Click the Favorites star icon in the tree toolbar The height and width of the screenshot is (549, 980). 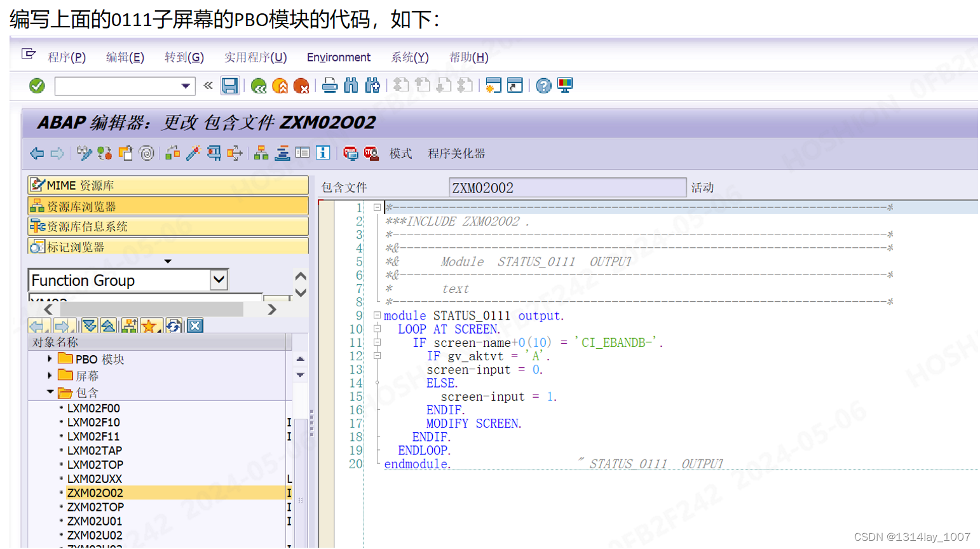click(x=149, y=326)
